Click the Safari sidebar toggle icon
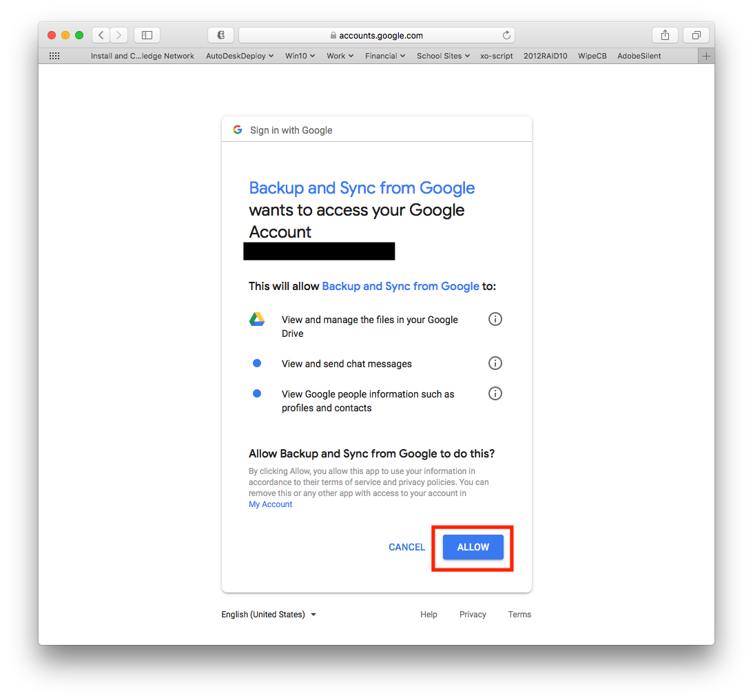Viewport: 753px width, 700px height. pos(147,35)
